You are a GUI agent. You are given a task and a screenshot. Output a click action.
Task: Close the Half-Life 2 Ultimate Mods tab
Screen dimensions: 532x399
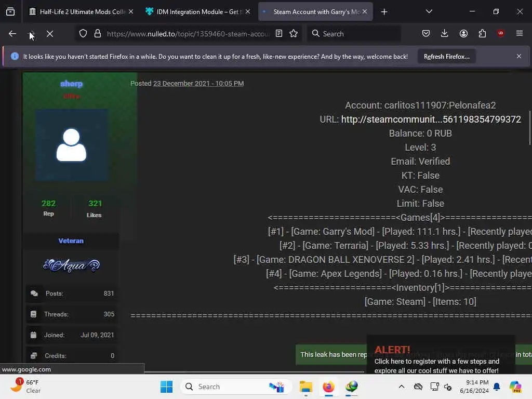[131, 12]
